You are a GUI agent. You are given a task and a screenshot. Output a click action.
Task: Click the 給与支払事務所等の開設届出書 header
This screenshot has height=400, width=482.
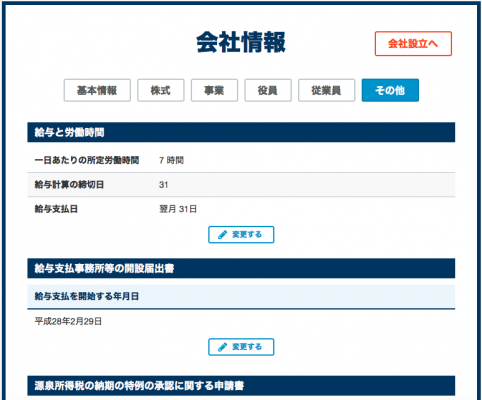(x=241, y=268)
